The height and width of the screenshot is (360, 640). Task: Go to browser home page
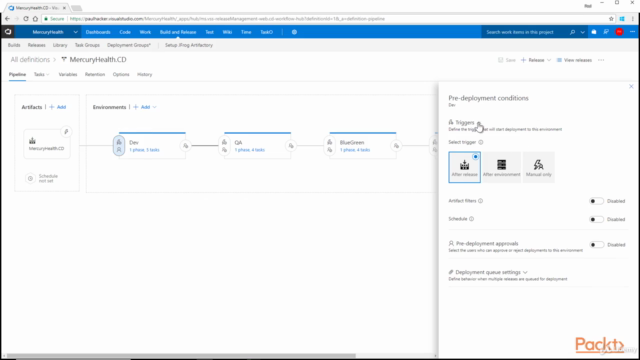(x=35, y=19)
